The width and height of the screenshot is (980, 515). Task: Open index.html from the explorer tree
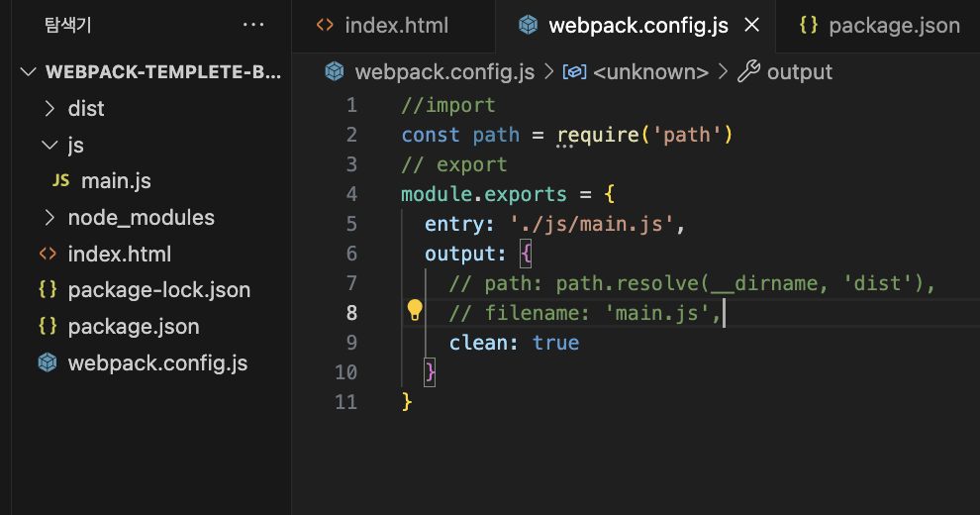pos(120,255)
